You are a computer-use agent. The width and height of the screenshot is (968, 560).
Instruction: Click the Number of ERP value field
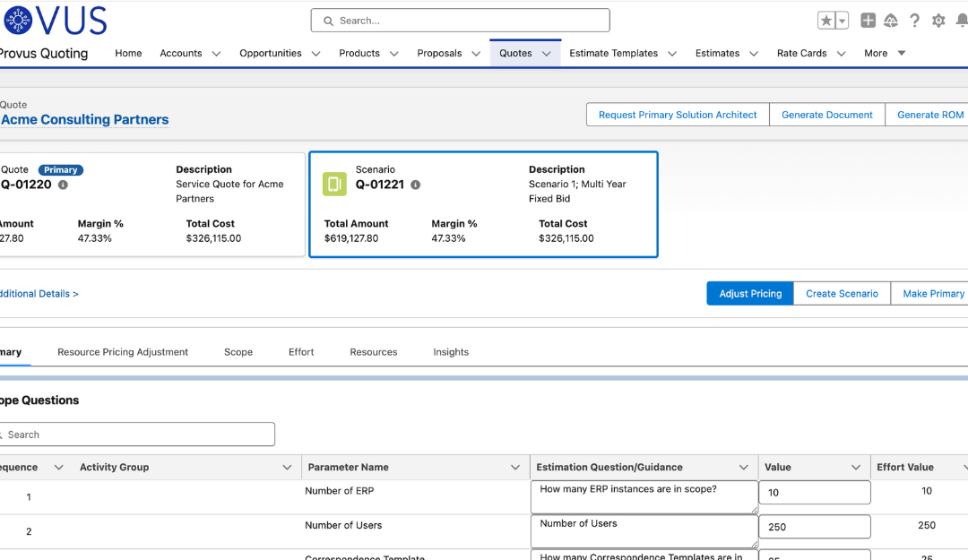click(814, 493)
